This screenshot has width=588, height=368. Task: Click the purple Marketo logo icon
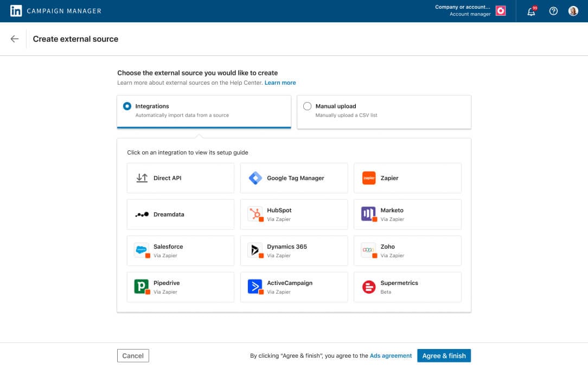pos(369,214)
